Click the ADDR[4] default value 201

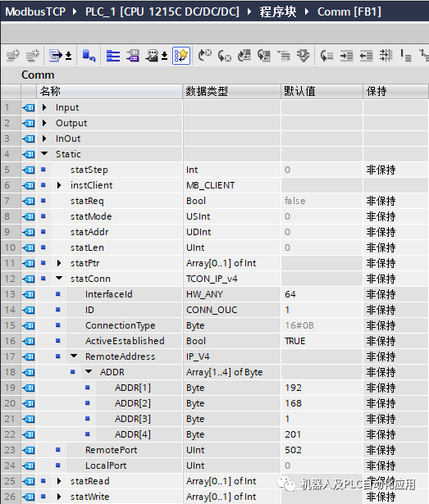pos(293,434)
